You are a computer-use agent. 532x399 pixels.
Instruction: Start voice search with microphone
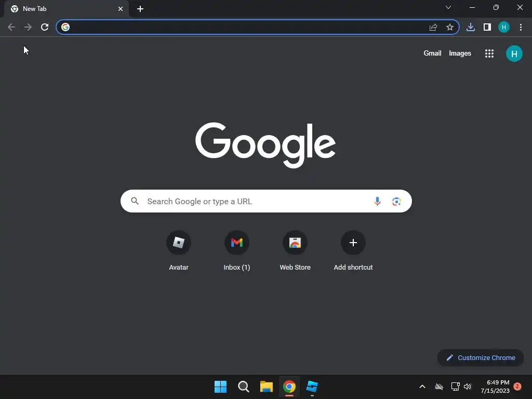click(377, 201)
